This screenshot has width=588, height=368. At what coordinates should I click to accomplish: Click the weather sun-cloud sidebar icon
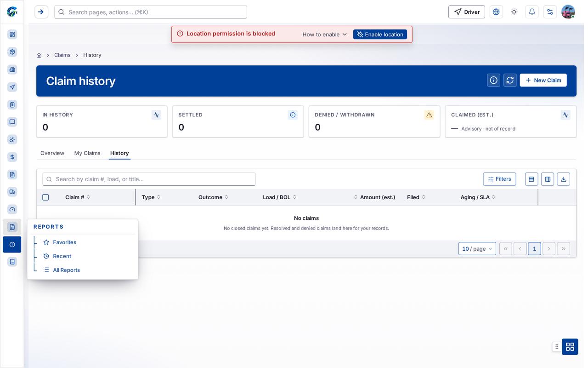coord(12,139)
